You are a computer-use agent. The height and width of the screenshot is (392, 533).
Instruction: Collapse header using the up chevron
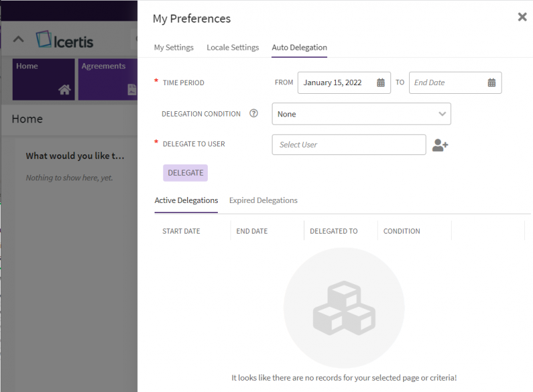19,39
